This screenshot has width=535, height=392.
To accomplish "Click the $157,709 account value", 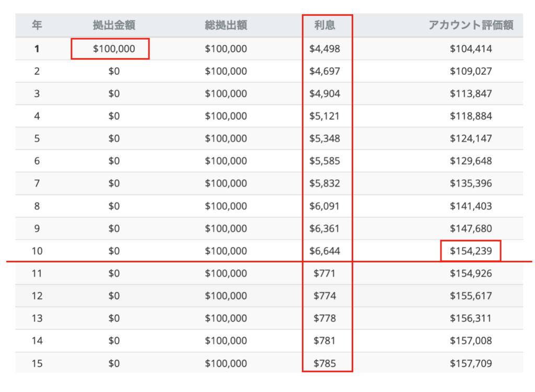I will 471,363.
